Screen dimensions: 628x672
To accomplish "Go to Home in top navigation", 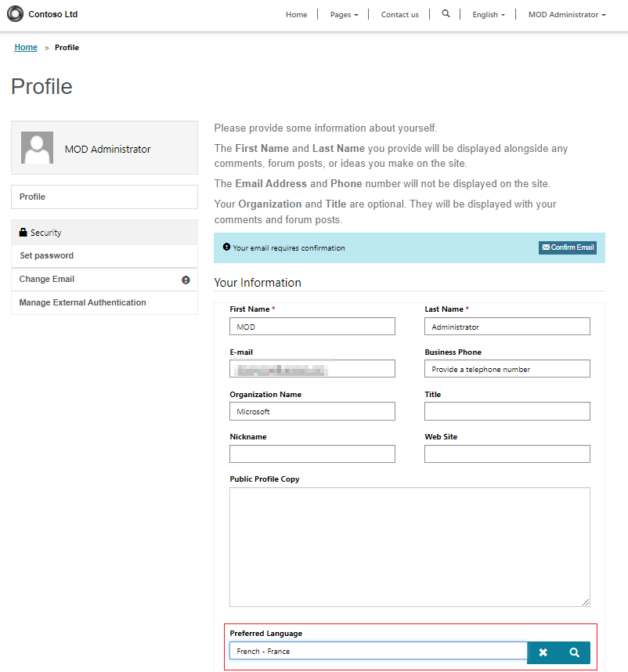I will tap(297, 15).
